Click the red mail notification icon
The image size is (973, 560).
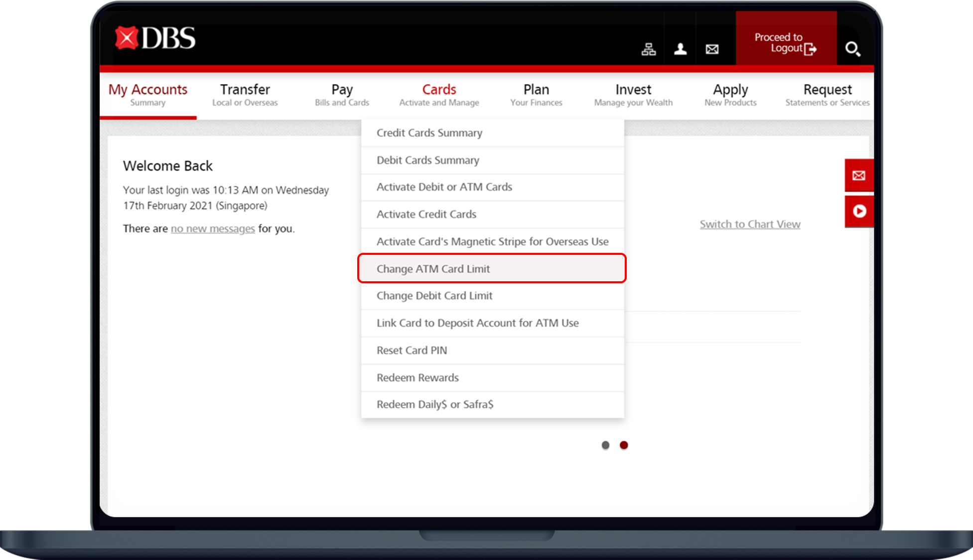[x=858, y=175]
